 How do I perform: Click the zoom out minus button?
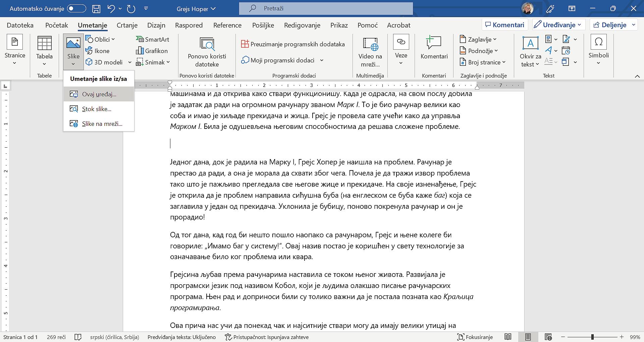tap(563, 337)
